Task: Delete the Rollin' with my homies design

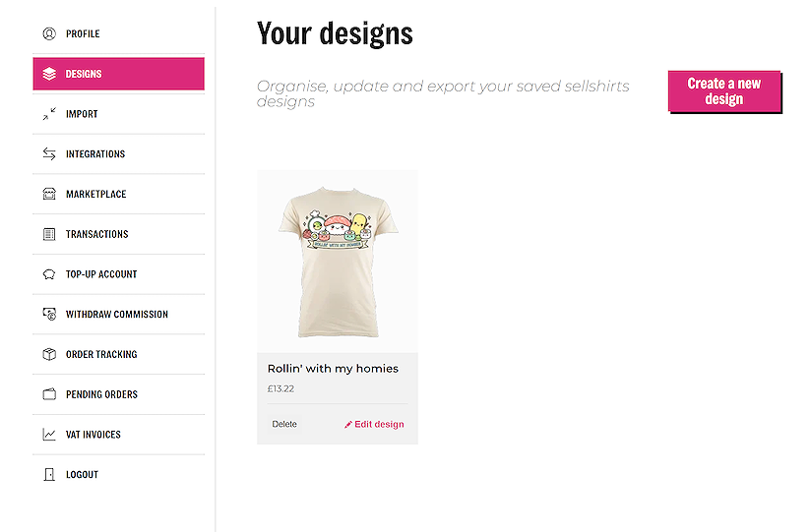Action: [283, 425]
